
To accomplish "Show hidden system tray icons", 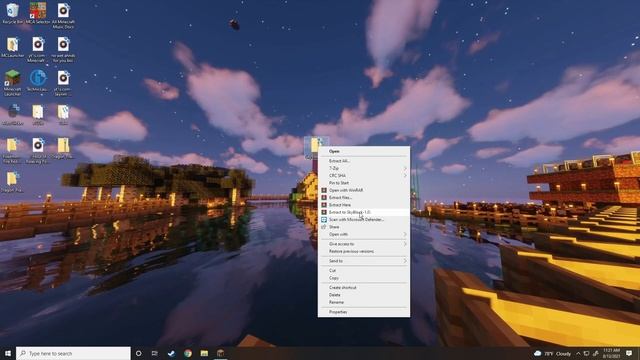I will (578, 353).
